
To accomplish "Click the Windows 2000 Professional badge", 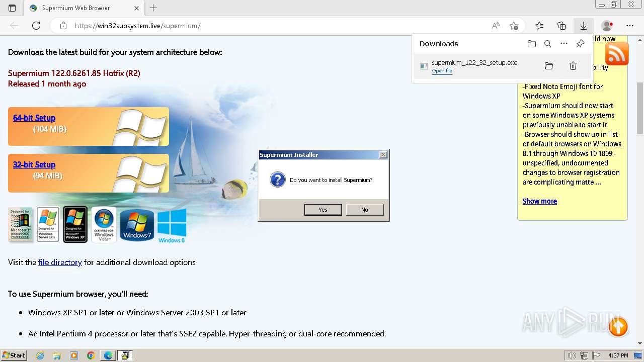I will pos(21,225).
